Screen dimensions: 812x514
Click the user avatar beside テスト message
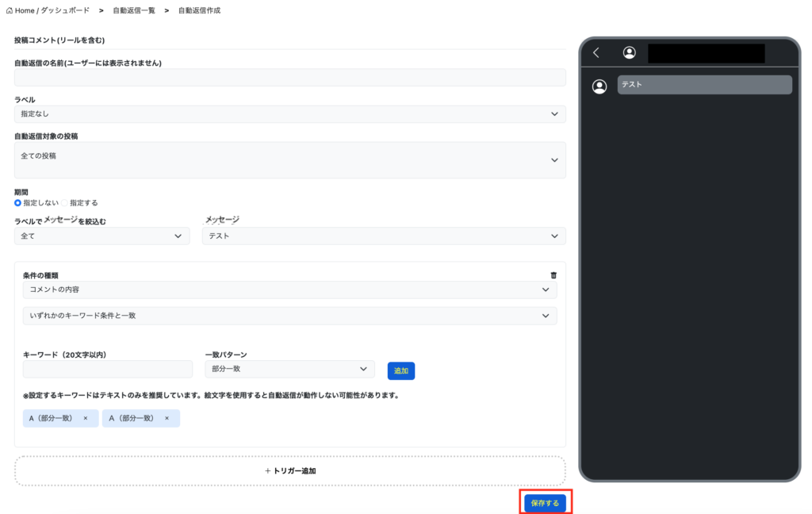(x=600, y=86)
